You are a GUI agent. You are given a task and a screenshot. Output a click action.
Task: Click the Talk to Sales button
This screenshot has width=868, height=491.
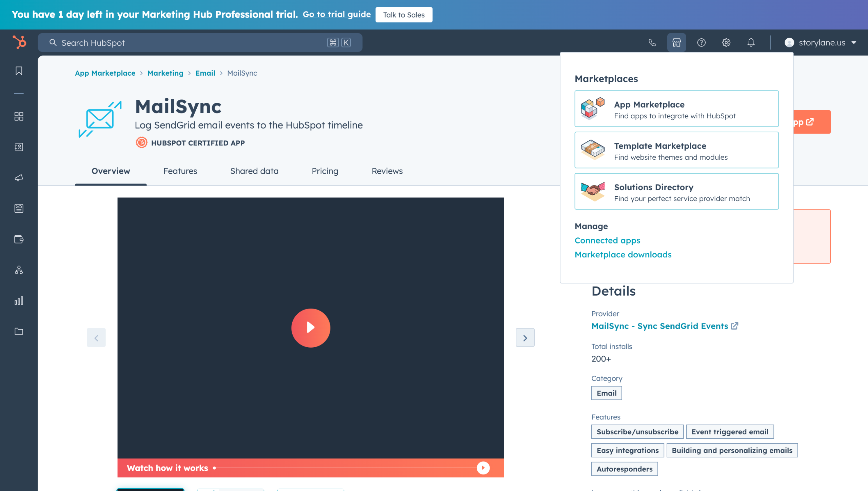tap(403, 15)
